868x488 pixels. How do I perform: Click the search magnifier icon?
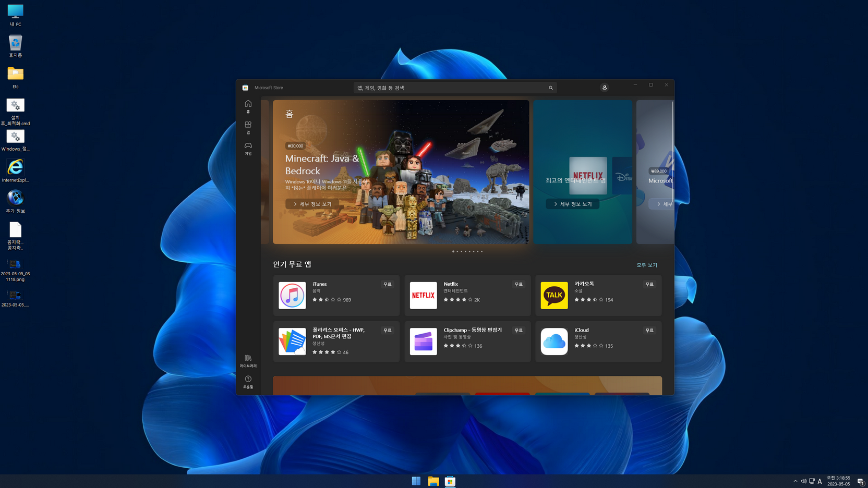[551, 88]
